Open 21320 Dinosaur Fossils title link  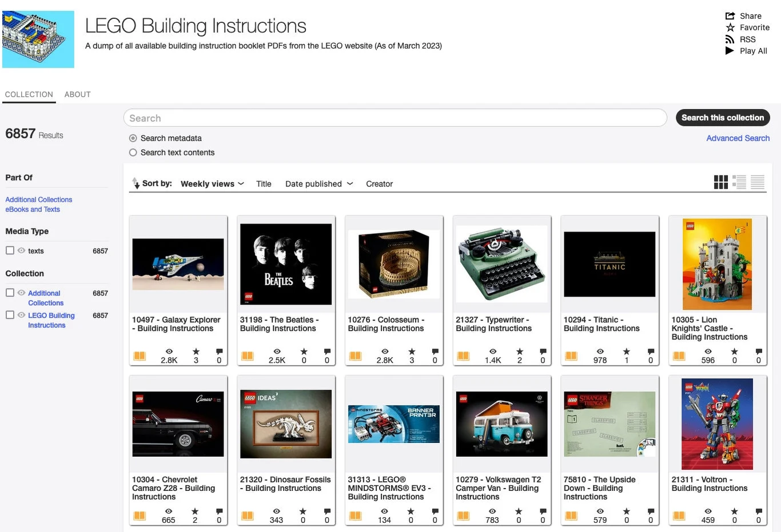tap(285, 484)
